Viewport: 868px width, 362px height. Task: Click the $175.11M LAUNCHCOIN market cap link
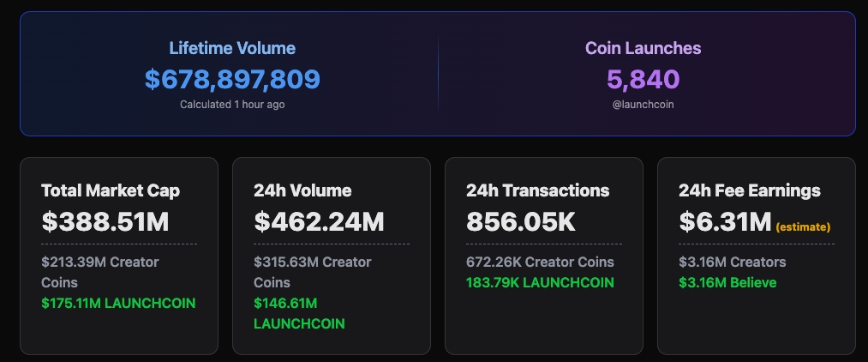coord(118,303)
